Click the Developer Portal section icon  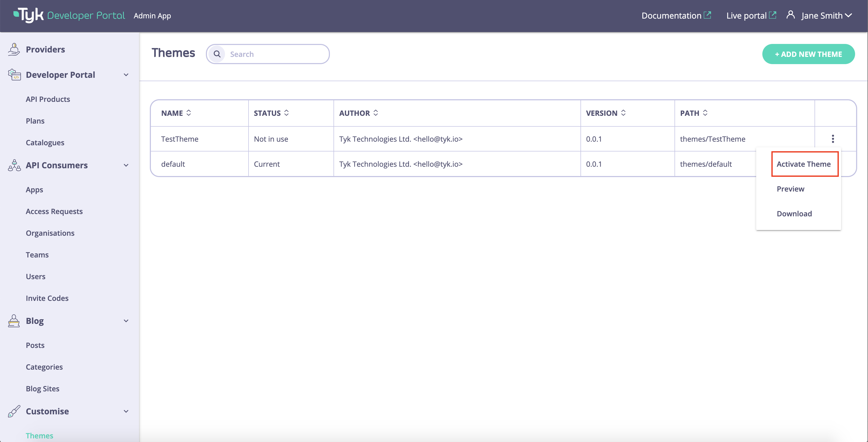point(14,74)
